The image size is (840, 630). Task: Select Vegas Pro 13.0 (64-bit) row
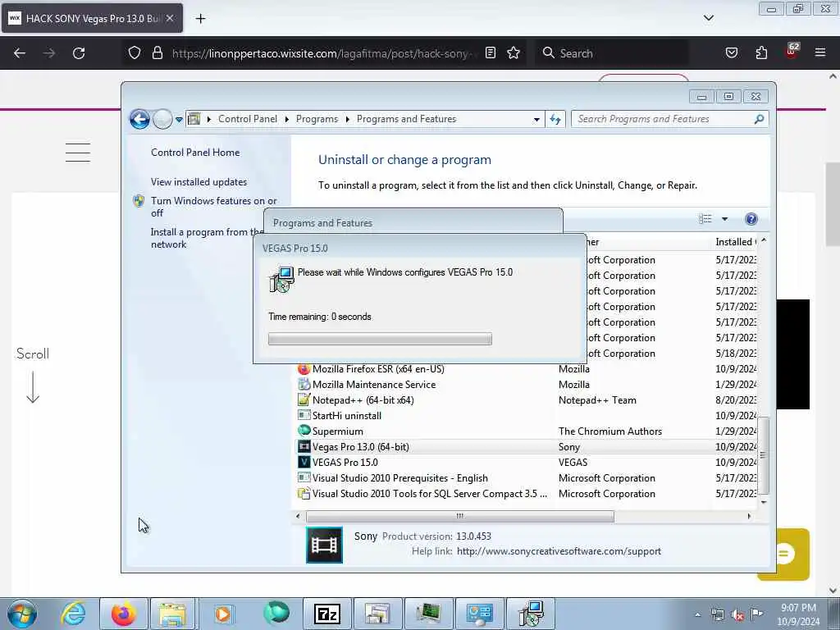[x=527, y=446]
